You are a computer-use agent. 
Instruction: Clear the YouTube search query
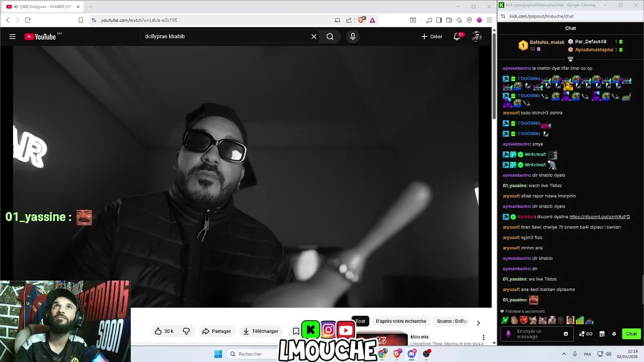(x=314, y=36)
